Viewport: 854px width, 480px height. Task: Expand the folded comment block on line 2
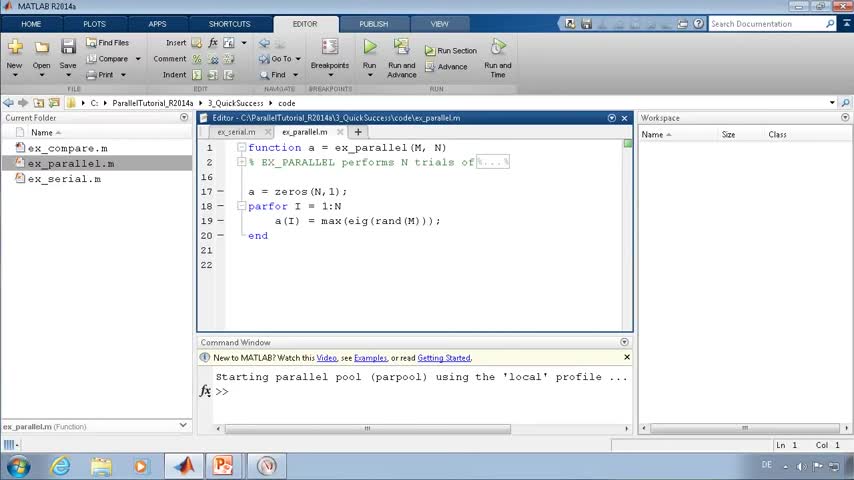tap(241, 162)
